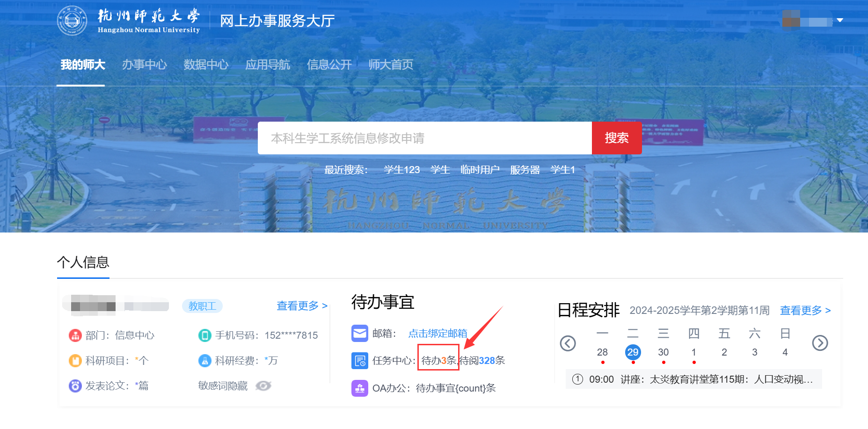Open the 办事中心 menu
This screenshot has width=868, height=429.
144,65
